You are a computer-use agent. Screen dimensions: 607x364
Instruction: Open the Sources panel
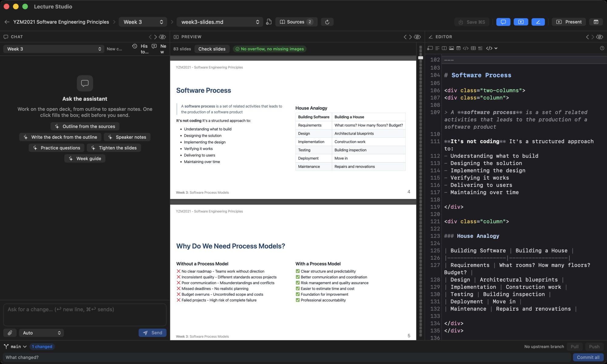tap(296, 22)
